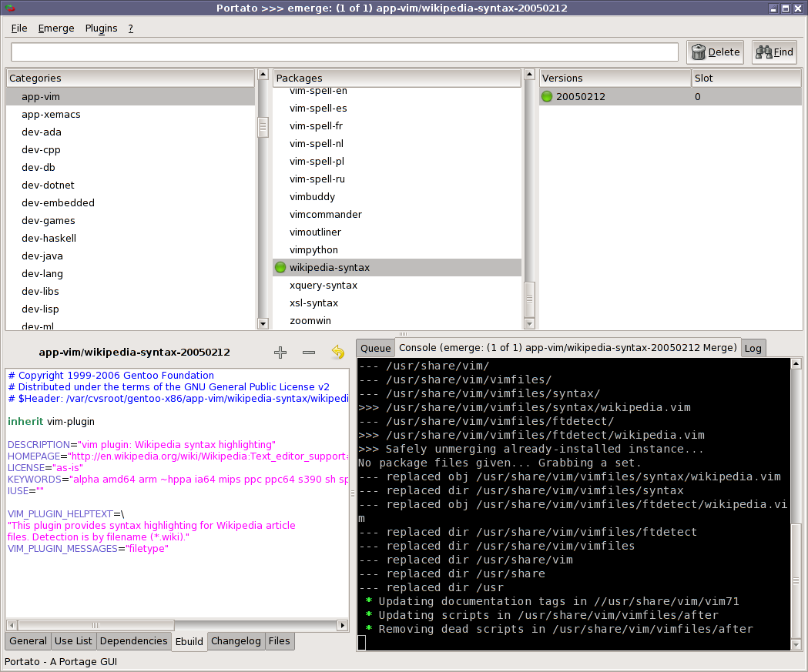Screen dimensions: 808x672
Task: Switch to the Files tab
Action: tap(280, 641)
